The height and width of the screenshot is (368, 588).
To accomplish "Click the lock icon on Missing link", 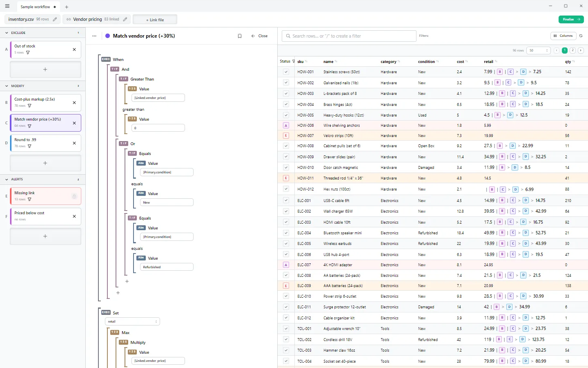I will pyautogui.click(x=74, y=196).
